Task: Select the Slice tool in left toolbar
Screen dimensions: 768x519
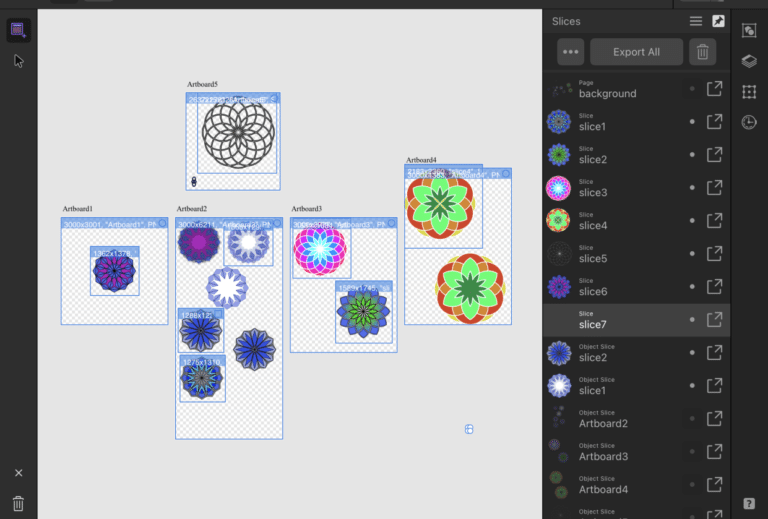Action: point(18,30)
